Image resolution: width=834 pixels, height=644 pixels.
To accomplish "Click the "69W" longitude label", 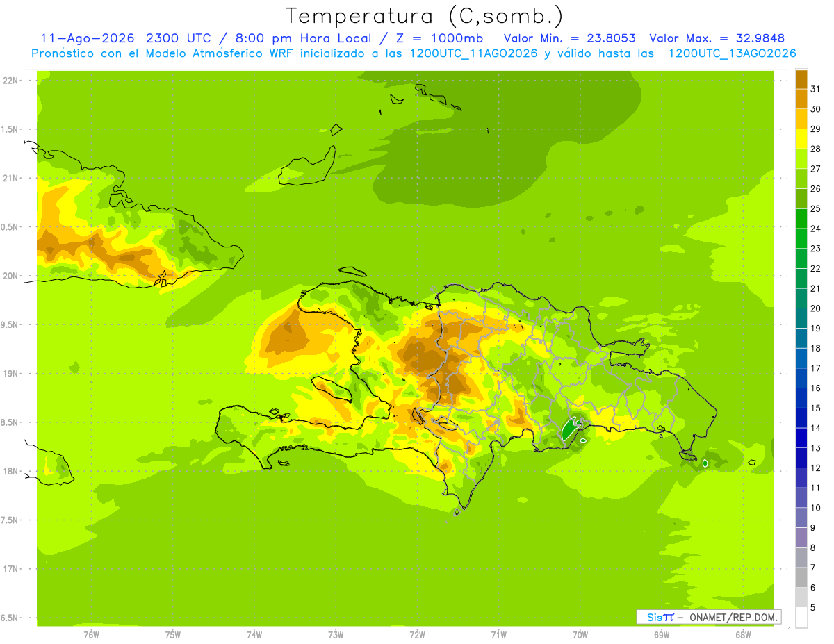I will click(662, 635).
